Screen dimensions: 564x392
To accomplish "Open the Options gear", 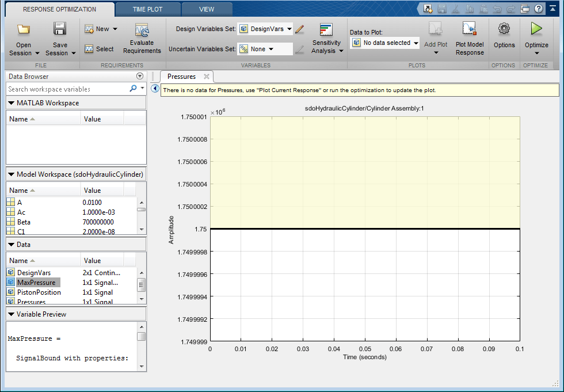I will pos(504,30).
